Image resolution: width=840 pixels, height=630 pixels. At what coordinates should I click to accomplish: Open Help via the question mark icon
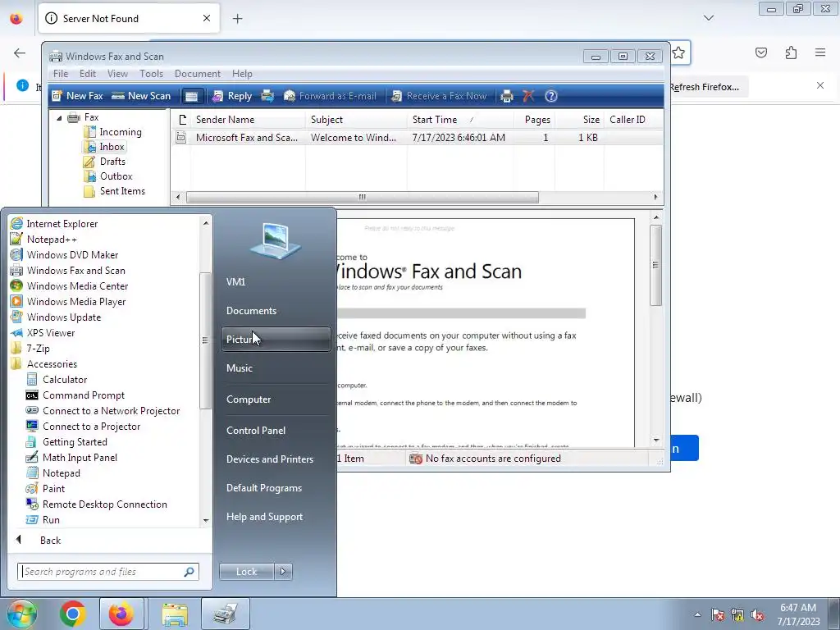(x=550, y=96)
